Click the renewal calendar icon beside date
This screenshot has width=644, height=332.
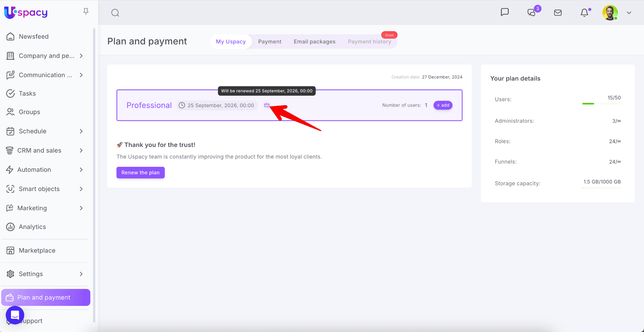point(267,105)
